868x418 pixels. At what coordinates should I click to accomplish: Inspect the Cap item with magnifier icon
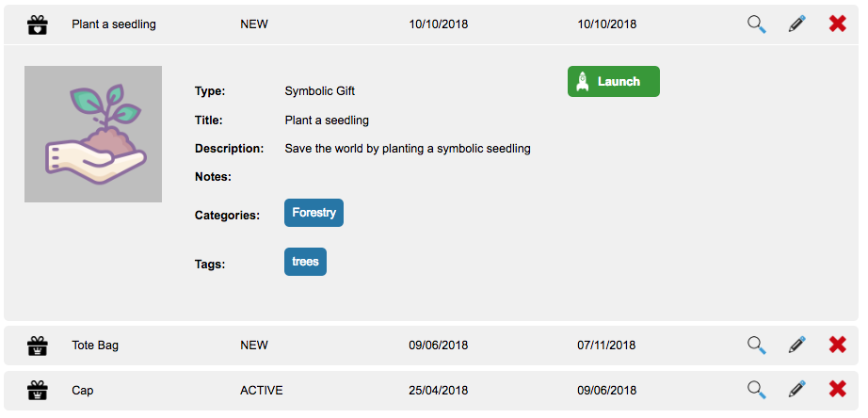pyautogui.click(x=757, y=390)
